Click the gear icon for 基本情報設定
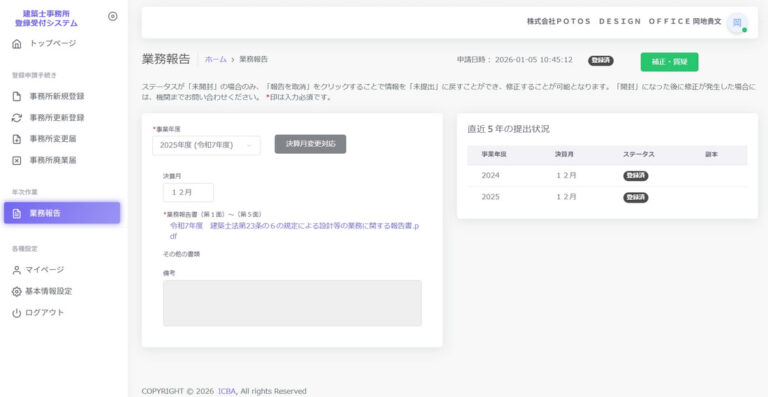Image resolution: width=768 pixels, height=397 pixels. click(x=17, y=292)
